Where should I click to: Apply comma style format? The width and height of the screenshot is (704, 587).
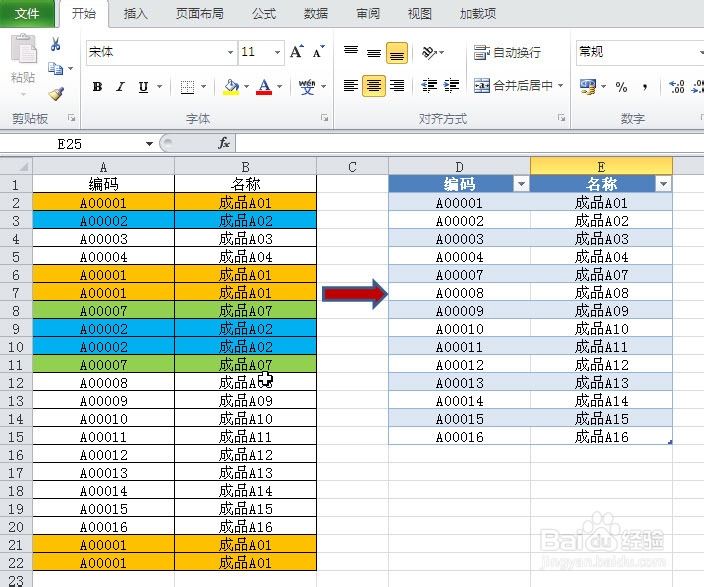tap(645, 86)
